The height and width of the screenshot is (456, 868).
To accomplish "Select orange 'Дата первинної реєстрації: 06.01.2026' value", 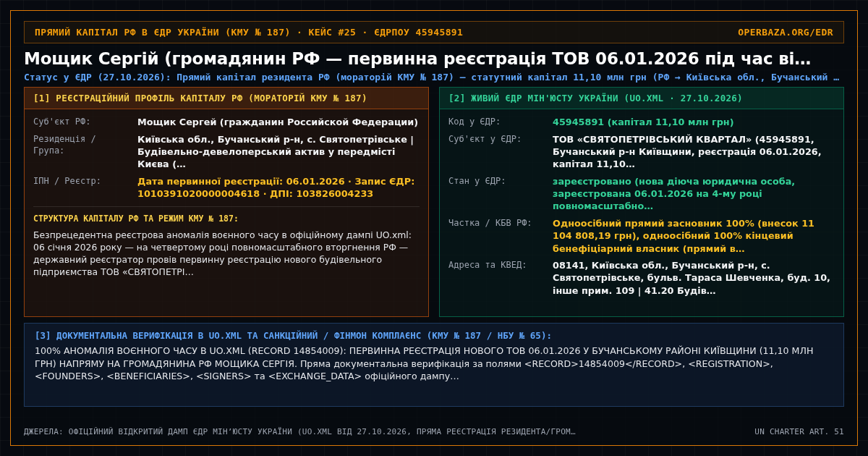I will (x=276, y=187).
